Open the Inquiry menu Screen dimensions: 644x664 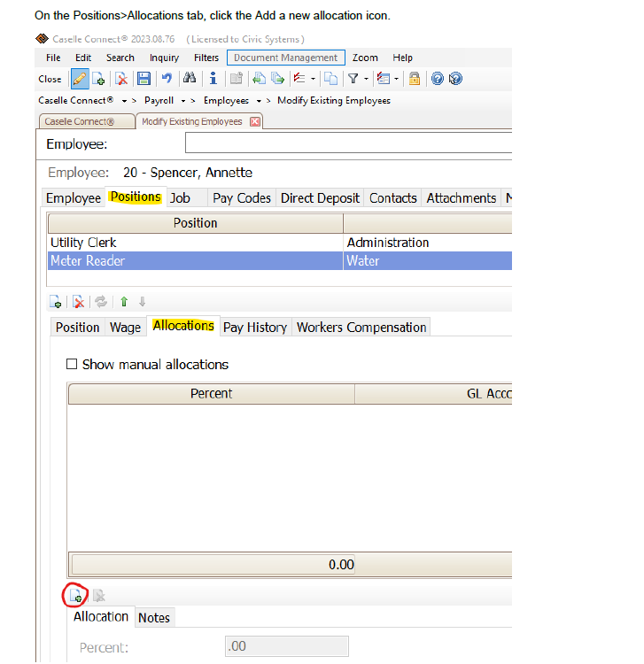pyautogui.click(x=165, y=58)
